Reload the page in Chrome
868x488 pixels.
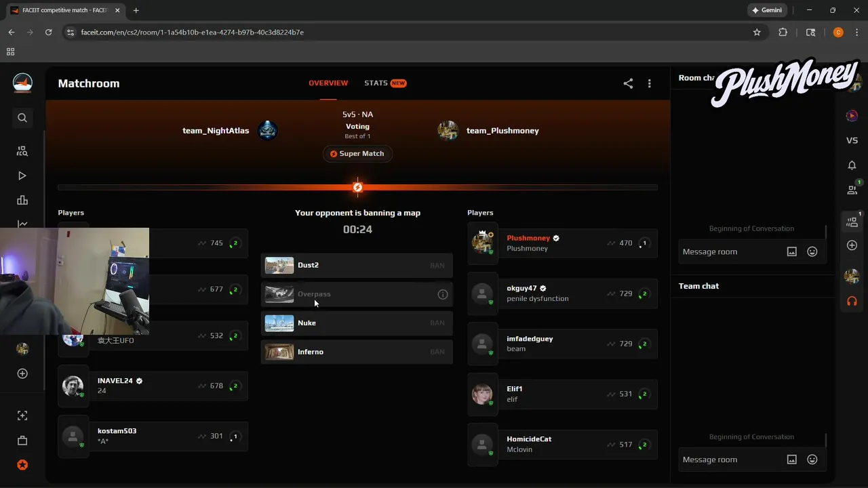(x=48, y=32)
